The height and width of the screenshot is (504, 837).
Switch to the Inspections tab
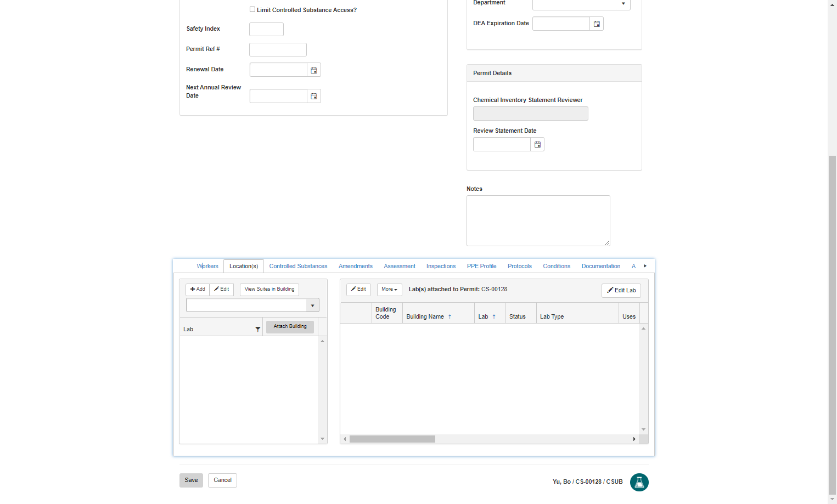441,266
